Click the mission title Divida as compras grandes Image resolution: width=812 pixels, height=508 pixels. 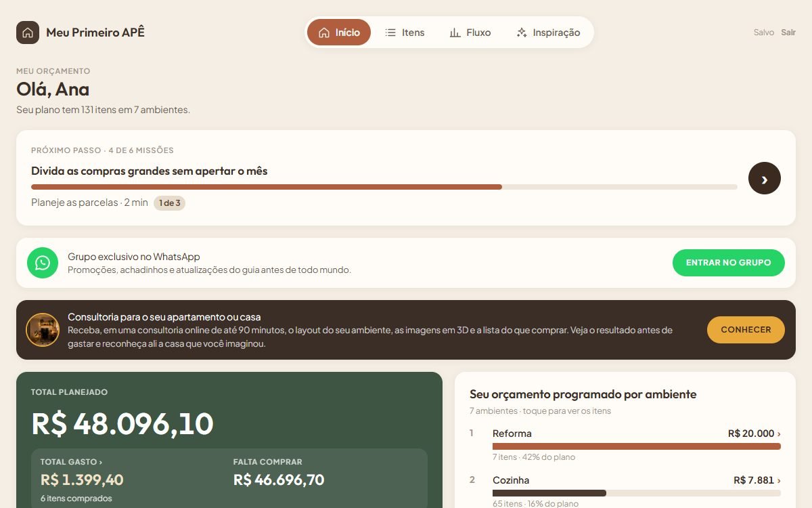coord(150,171)
